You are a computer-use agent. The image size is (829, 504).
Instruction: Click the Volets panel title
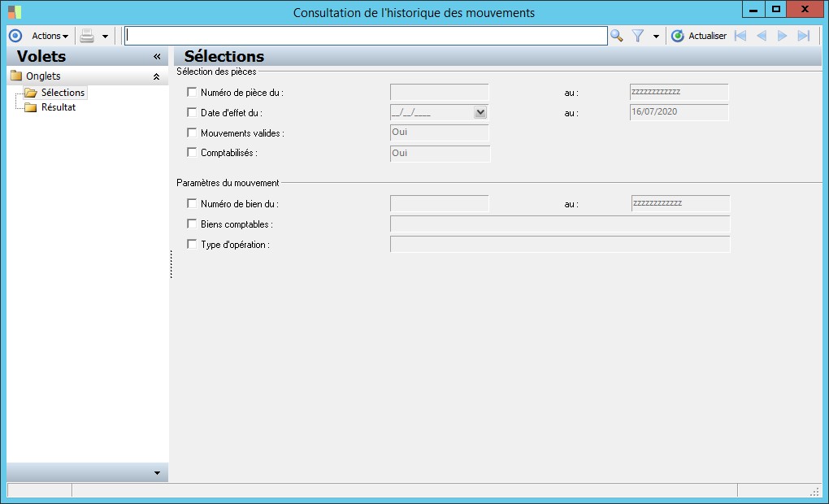click(41, 56)
